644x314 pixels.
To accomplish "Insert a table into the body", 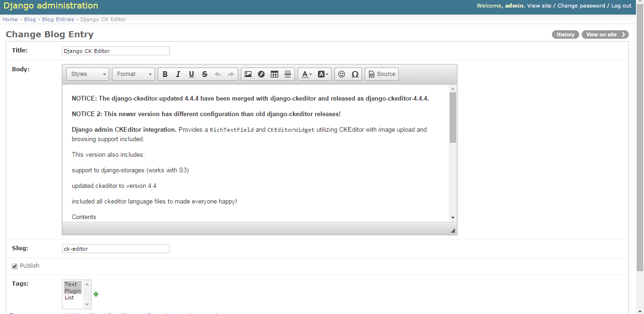I will click(275, 74).
